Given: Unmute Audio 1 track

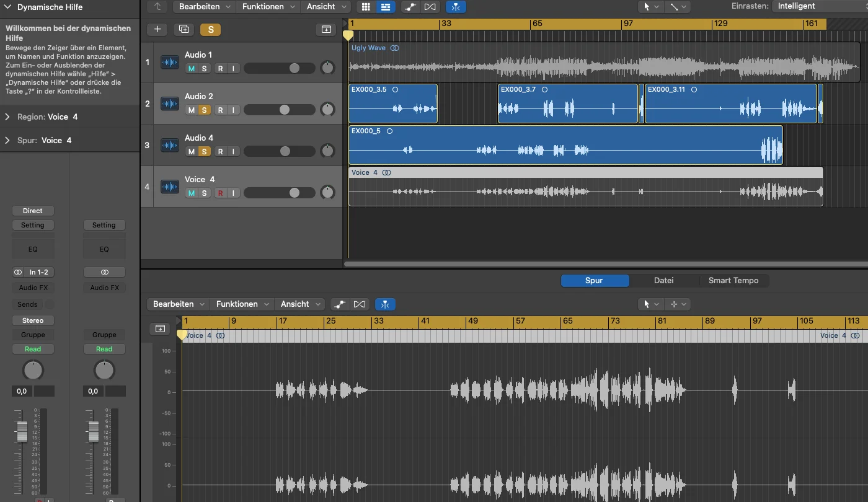Looking at the screenshot, I should click(x=191, y=68).
